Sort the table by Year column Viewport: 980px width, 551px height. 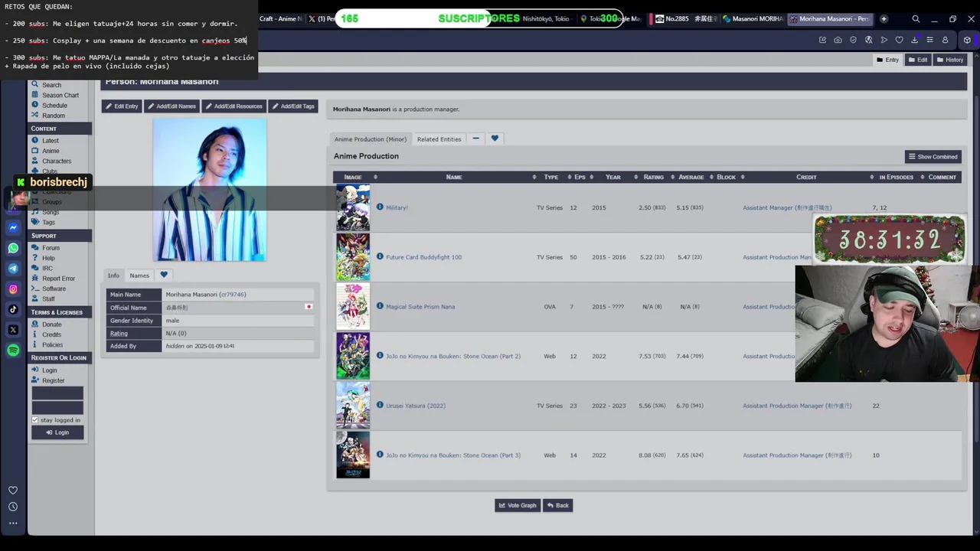point(613,177)
